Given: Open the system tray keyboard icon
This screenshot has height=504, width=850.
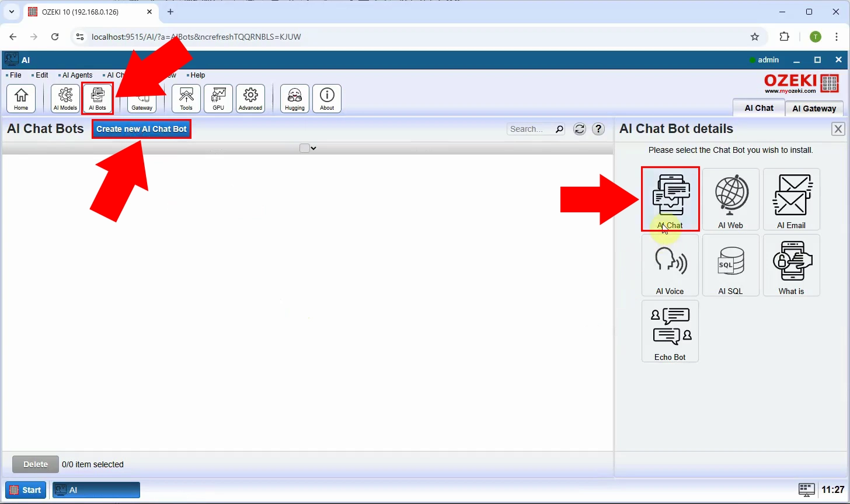Looking at the screenshot, I should (x=807, y=489).
